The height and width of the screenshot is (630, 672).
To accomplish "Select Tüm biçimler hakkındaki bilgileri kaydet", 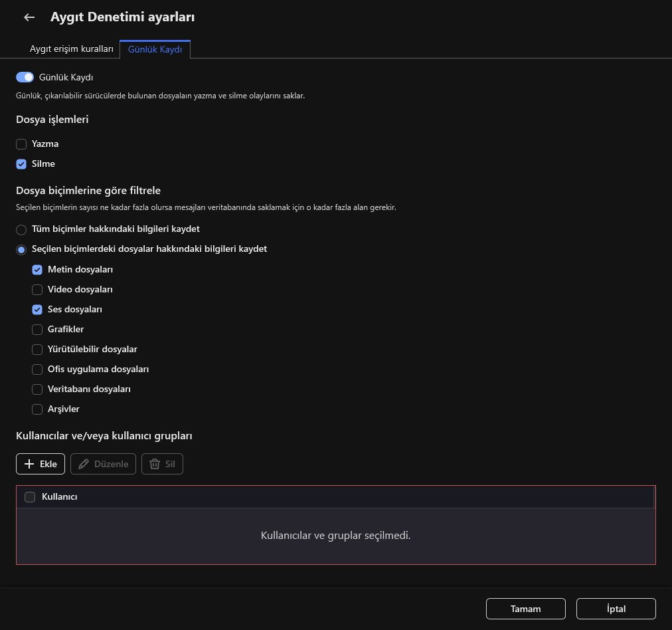I will click(x=21, y=229).
